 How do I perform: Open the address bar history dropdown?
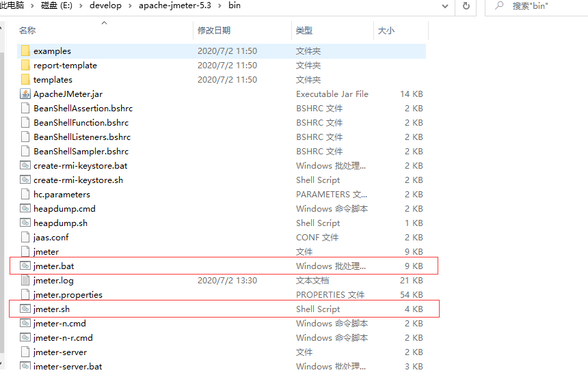(x=445, y=6)
